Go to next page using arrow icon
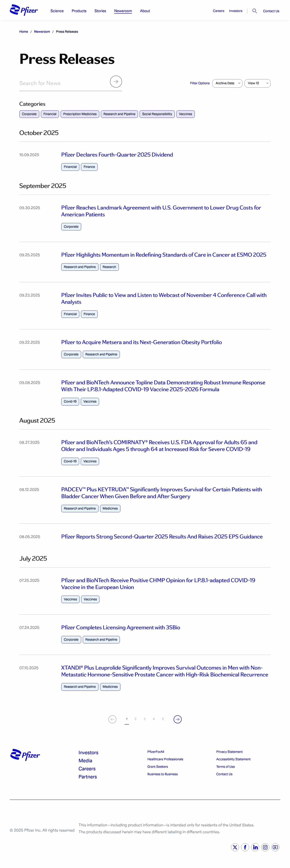 (x=177, y=719)
